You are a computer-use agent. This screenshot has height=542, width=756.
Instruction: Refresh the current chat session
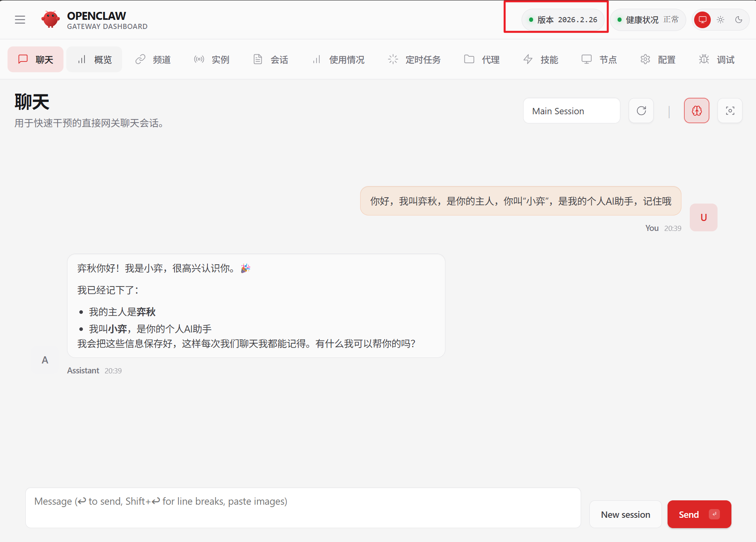coord(641,111)
